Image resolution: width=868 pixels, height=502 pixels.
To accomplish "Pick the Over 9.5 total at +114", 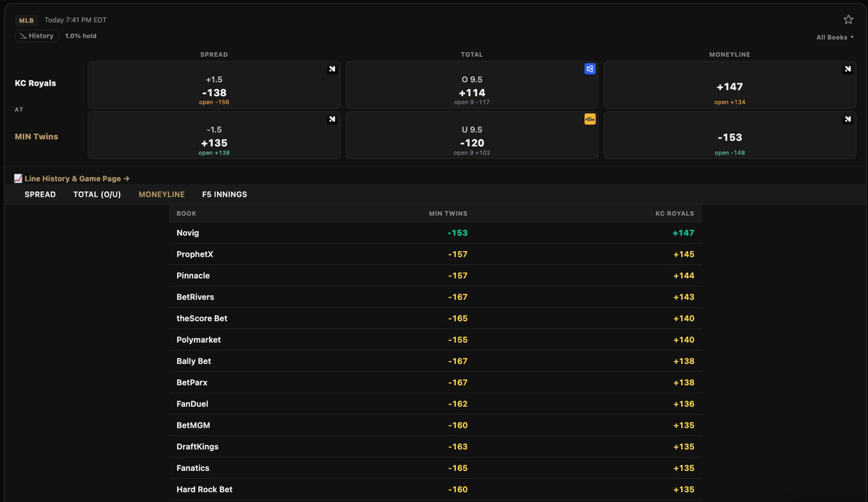I will click(x=472, y=85).
